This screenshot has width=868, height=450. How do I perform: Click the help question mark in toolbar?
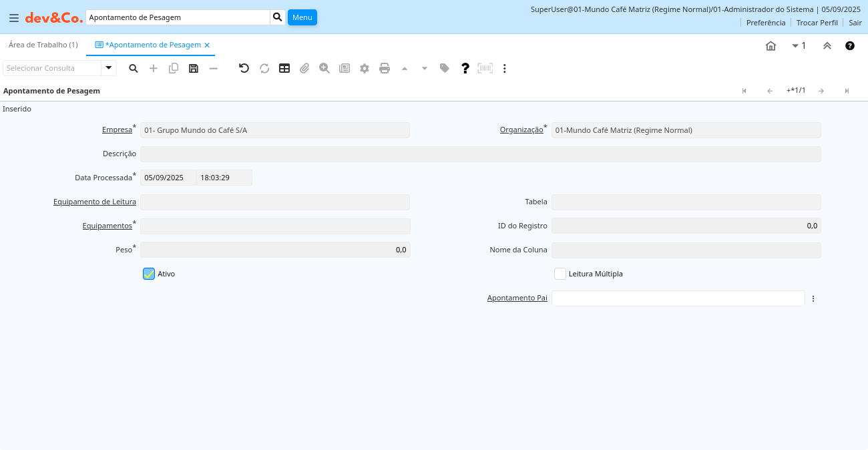465,68
